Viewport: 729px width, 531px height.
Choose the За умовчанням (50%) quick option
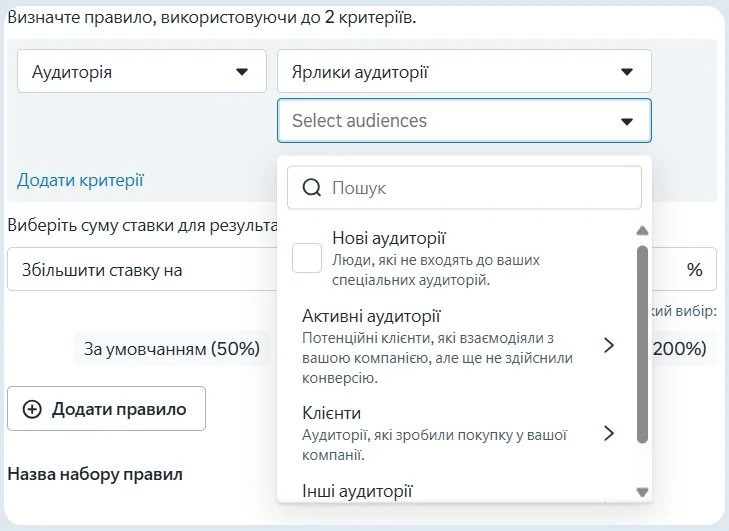(x=172, y=349)
